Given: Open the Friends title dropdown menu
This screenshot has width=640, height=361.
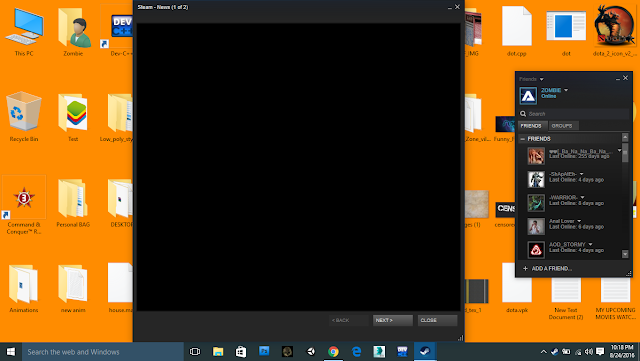Looking at the screenshot, I should [x=541, y=79].
